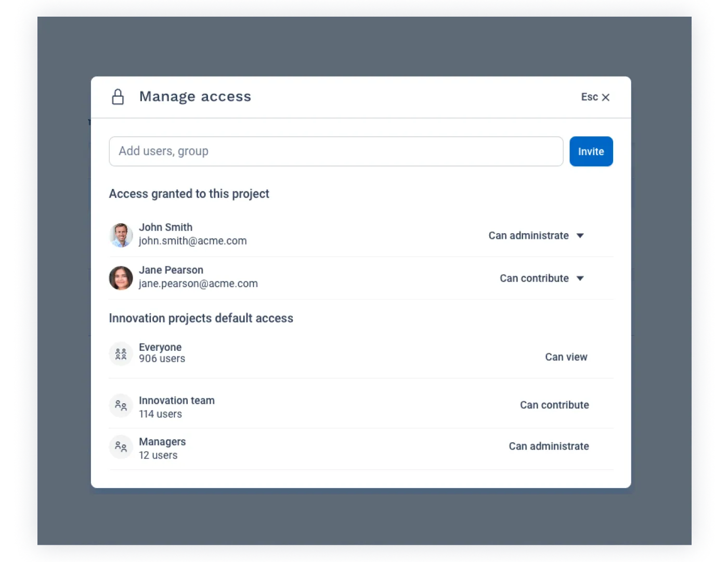Click Managers' Can administrate label
728x562 pixels.
(x=549, y=446)
